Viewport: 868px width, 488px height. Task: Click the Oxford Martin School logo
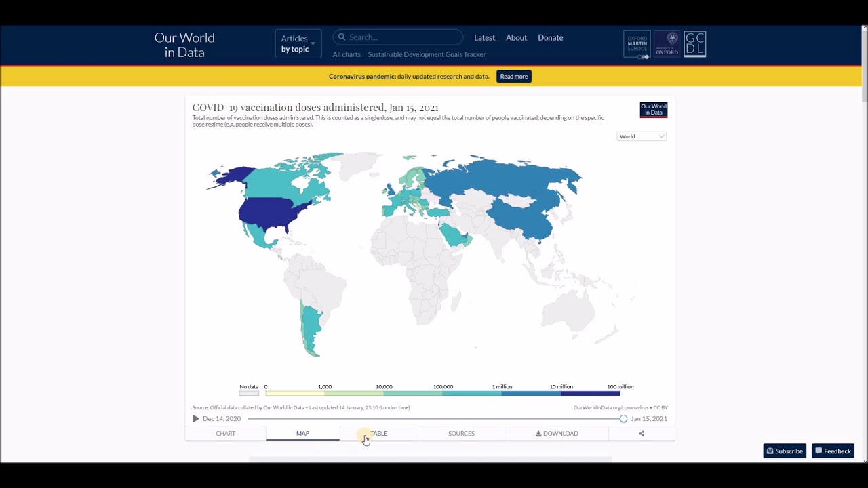pyautogui.click(x=637, y=44)
